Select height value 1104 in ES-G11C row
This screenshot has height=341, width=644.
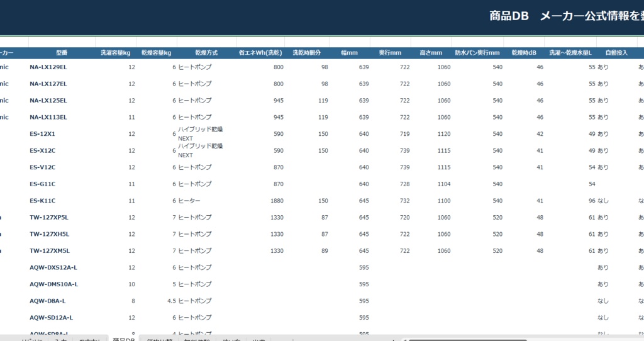pos(444,184)
